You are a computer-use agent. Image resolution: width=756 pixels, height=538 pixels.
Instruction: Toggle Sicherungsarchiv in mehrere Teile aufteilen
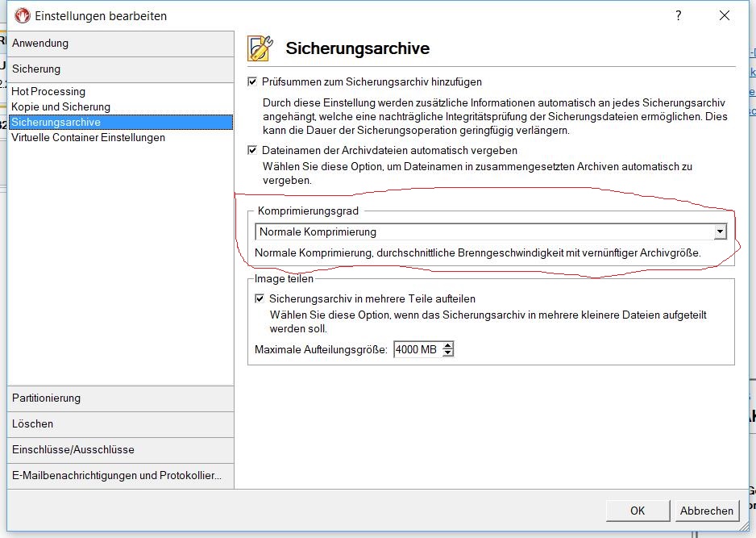(260, 298)
